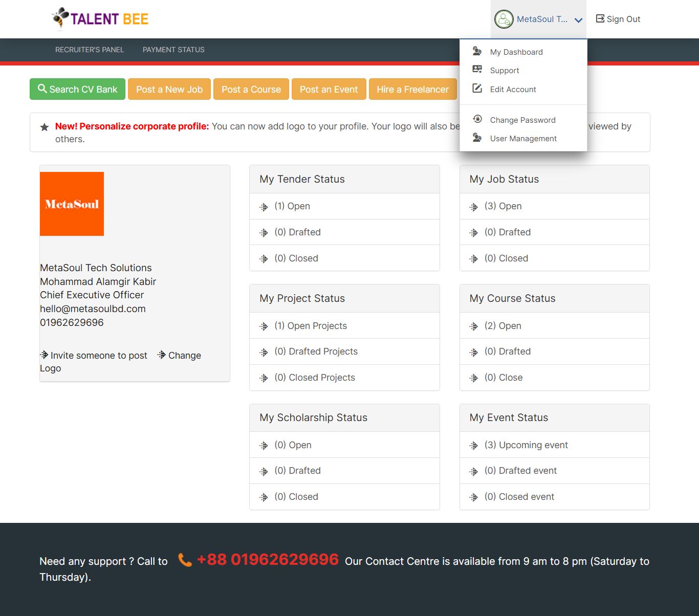Go to Payment Status nav item
Viewport: 699px width, 616px height.
click(x=173, y=50)
